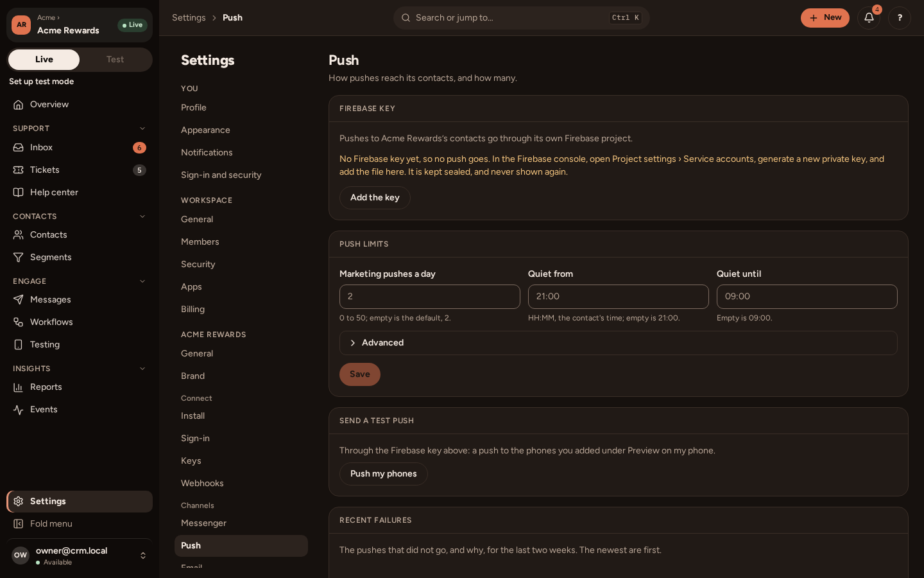This screenshot has width=924, height=578.
Task: Click the tickets badge showing 5
Action: (x=139, y=170)
